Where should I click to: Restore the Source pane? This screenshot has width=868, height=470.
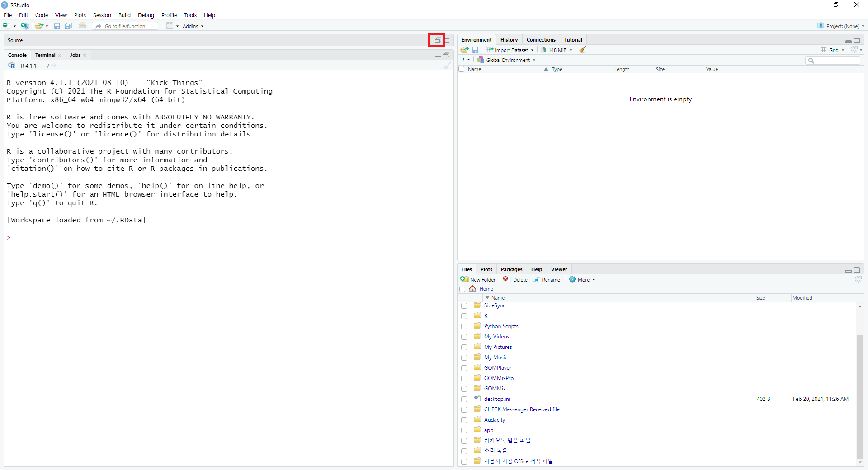pyautogui.click(x=438, y=40)
